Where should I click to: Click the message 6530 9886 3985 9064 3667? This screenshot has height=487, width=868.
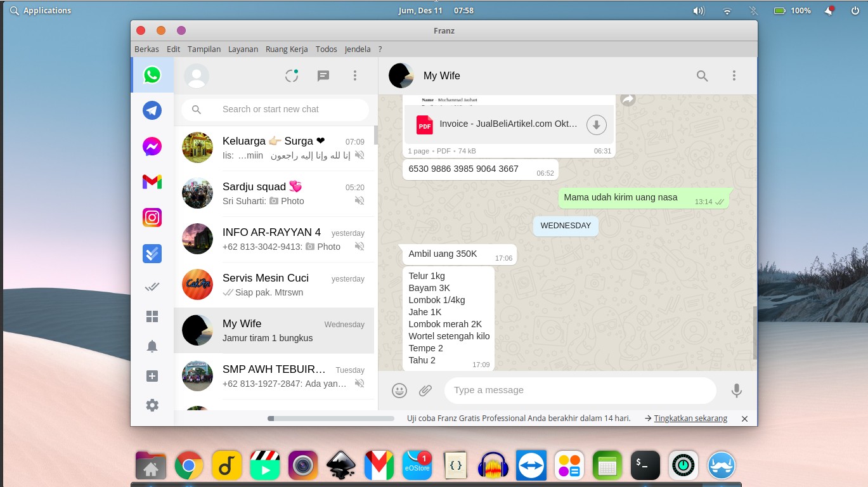point(481,169)
